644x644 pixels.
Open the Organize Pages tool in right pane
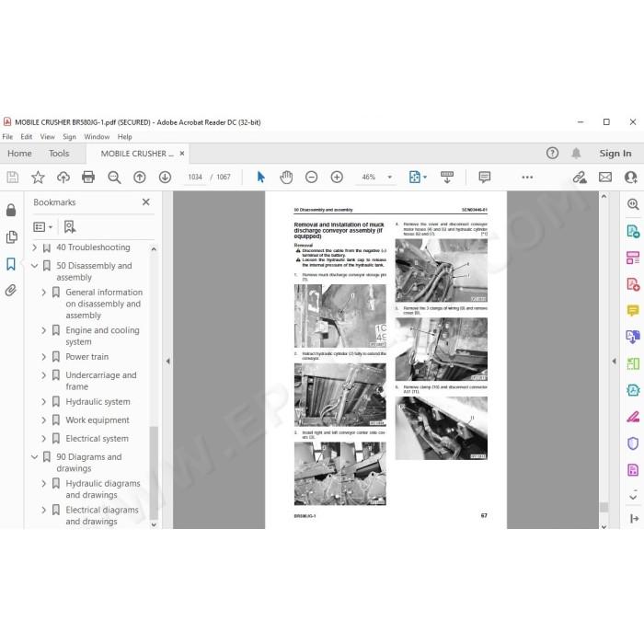coord(633,258)
